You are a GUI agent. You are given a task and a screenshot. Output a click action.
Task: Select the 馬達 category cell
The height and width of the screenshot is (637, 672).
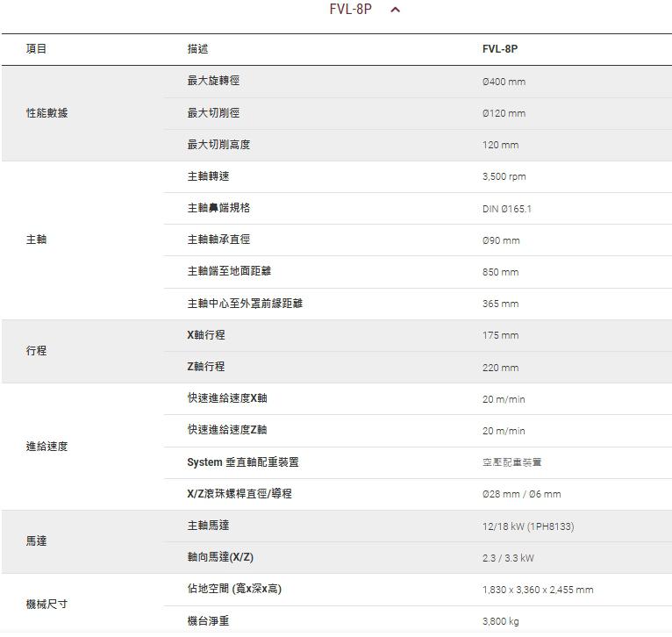pyautogui.click(x=37, y=541)
